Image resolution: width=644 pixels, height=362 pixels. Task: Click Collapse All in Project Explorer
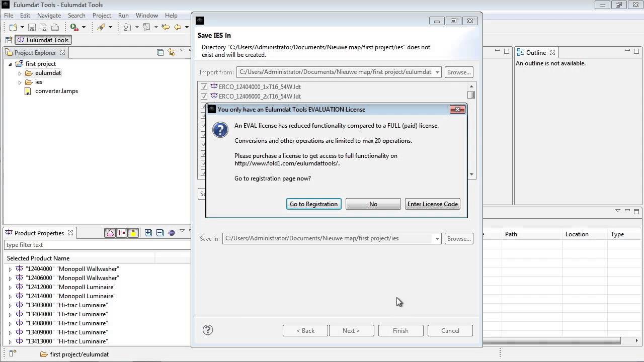pyautogui.click(x=160, y=52)
